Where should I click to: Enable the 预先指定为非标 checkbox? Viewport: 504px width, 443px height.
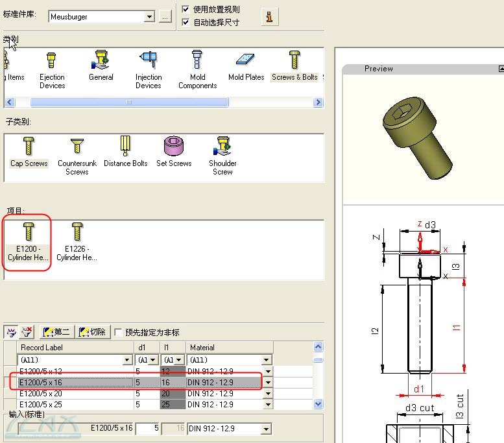point(118,332)
